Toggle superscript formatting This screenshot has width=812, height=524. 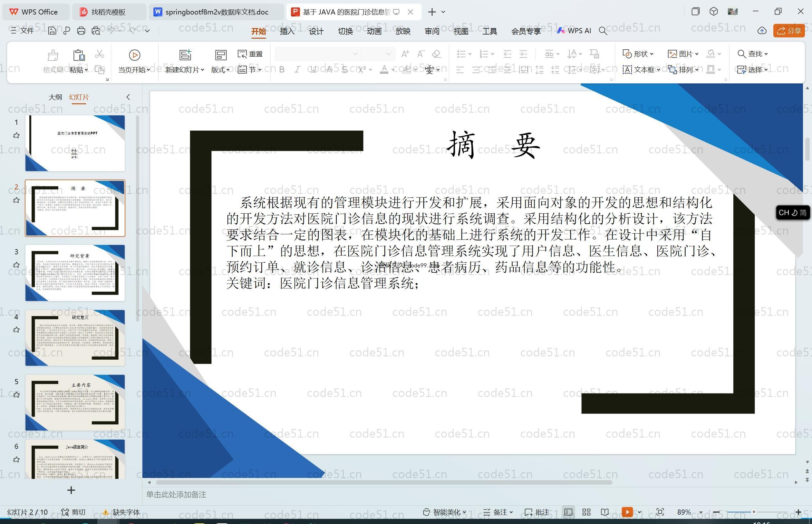click(x=362, y=70)
